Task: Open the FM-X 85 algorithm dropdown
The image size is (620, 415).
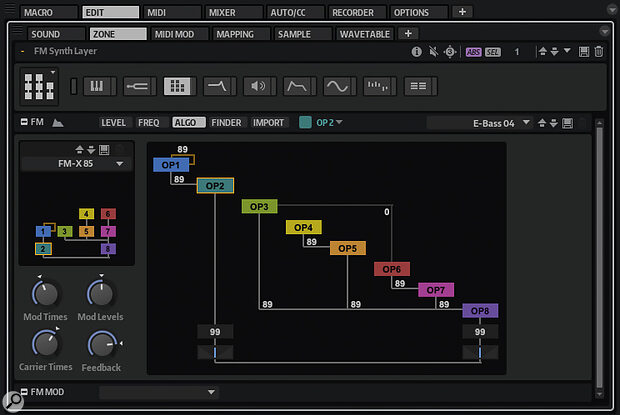Action: pos(120,164)
